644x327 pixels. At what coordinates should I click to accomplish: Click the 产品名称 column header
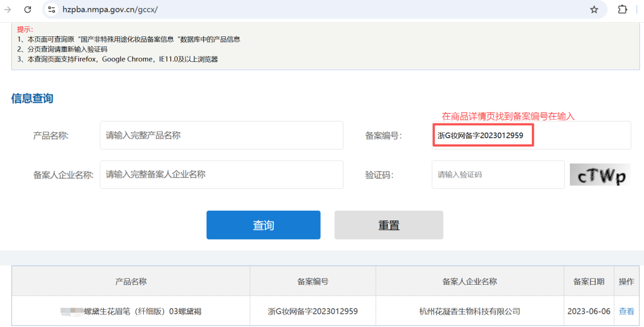131,281
